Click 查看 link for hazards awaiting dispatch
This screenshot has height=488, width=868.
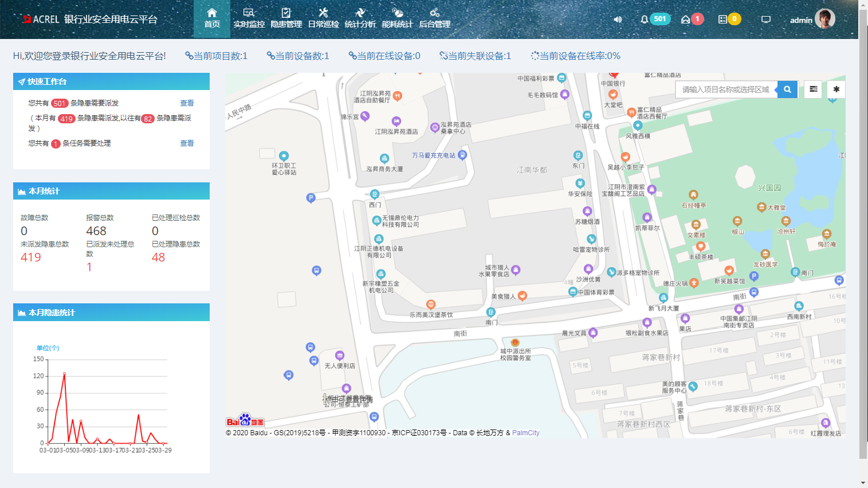coord(187,103)
